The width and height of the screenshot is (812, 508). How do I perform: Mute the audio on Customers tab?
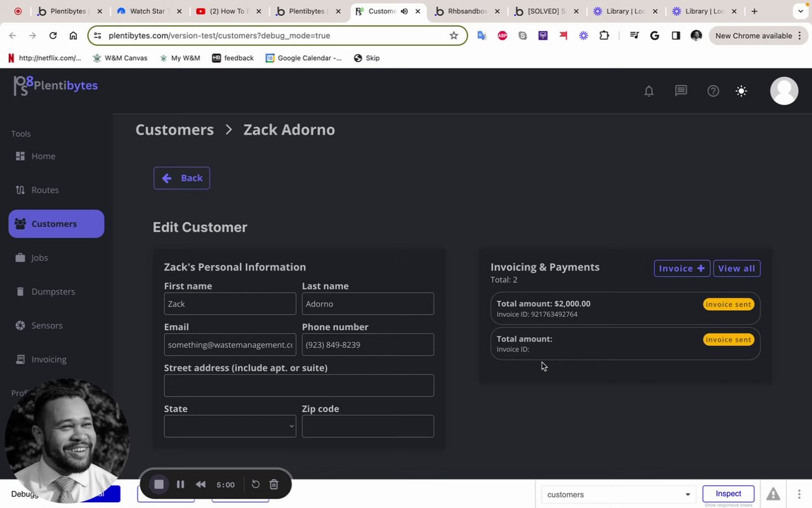coord(404,11)
